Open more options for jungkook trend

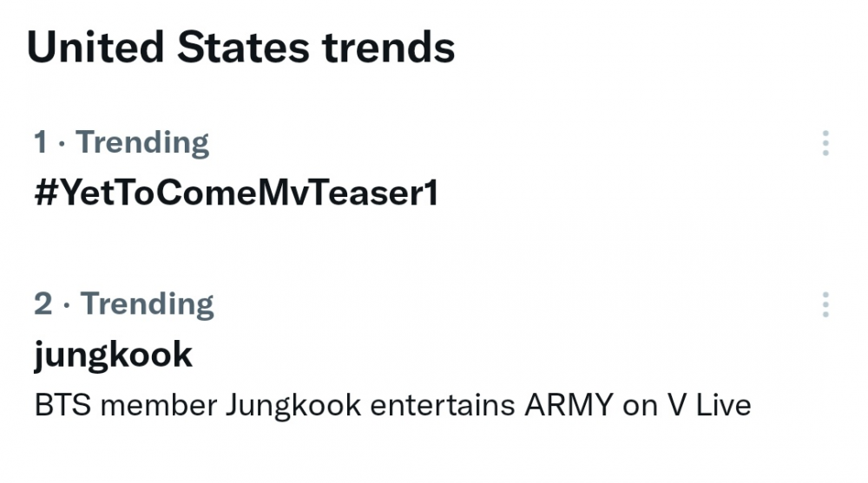(x=825, y=305)
